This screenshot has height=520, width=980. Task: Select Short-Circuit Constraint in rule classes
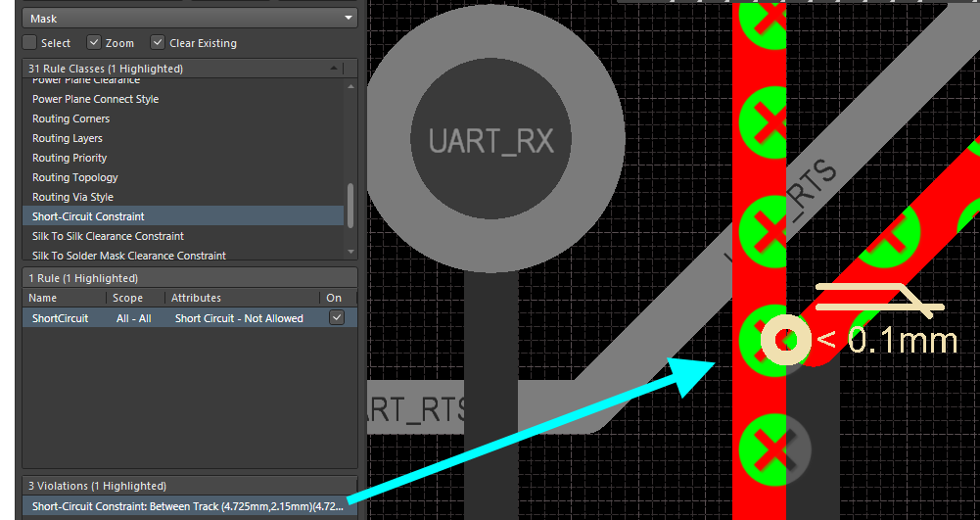(x=88, y=216)
